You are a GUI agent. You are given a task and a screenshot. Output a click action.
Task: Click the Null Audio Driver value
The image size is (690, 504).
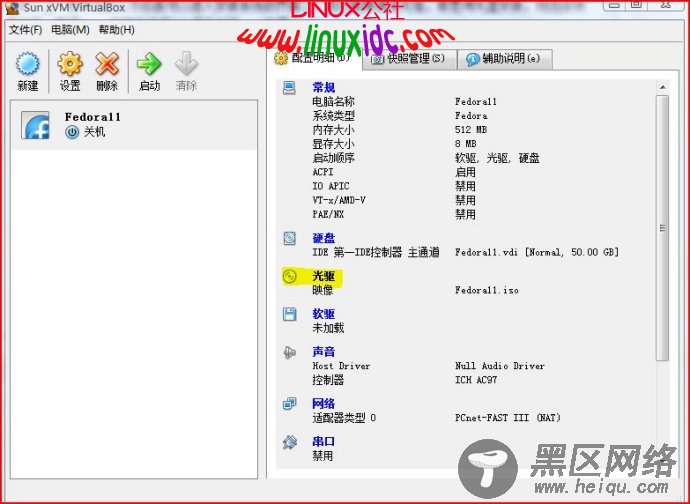click(500, 366)
